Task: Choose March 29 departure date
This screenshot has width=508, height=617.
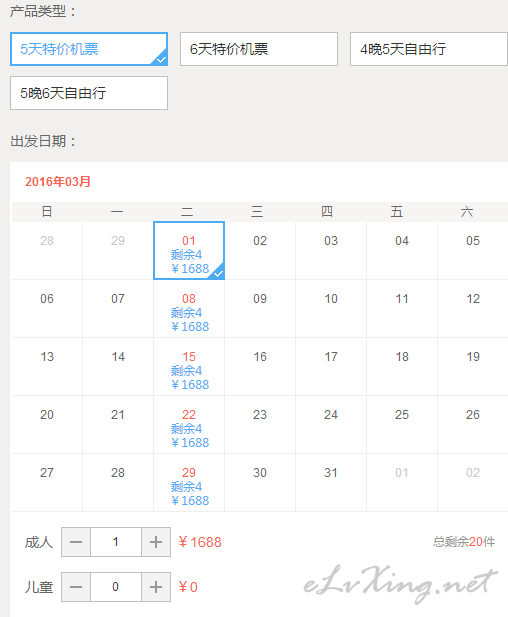Action: pyautogui.click(x=189, y=483)
